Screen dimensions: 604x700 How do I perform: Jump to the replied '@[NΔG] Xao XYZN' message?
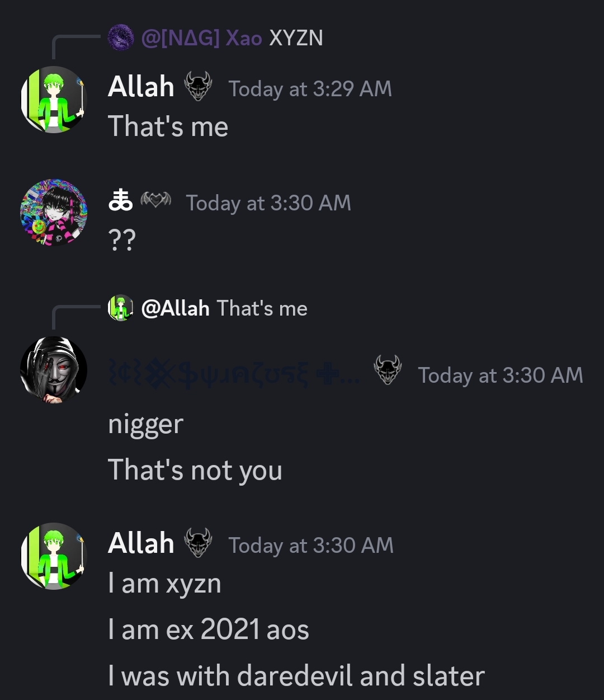(232, 38)
